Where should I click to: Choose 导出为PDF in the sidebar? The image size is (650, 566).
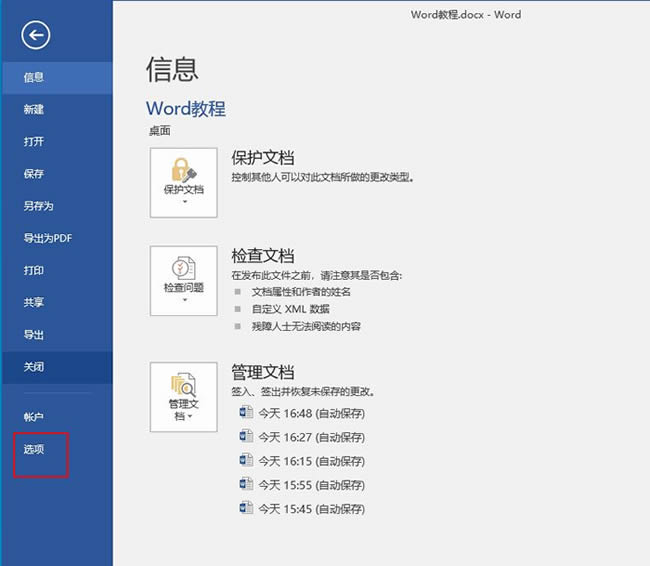pyautogui.click(x=48, y=238)
